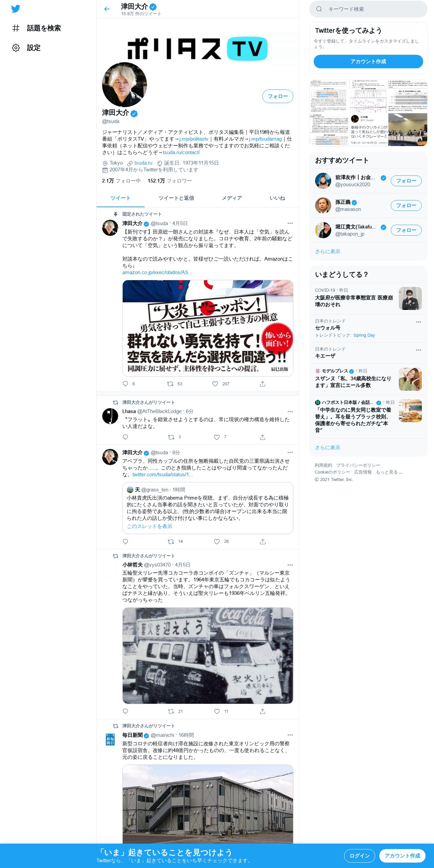Screen dimensions: 434x868
Task: Open 大阪府が医療非常事態宣言 news item
Action: [x=368, y=298]
